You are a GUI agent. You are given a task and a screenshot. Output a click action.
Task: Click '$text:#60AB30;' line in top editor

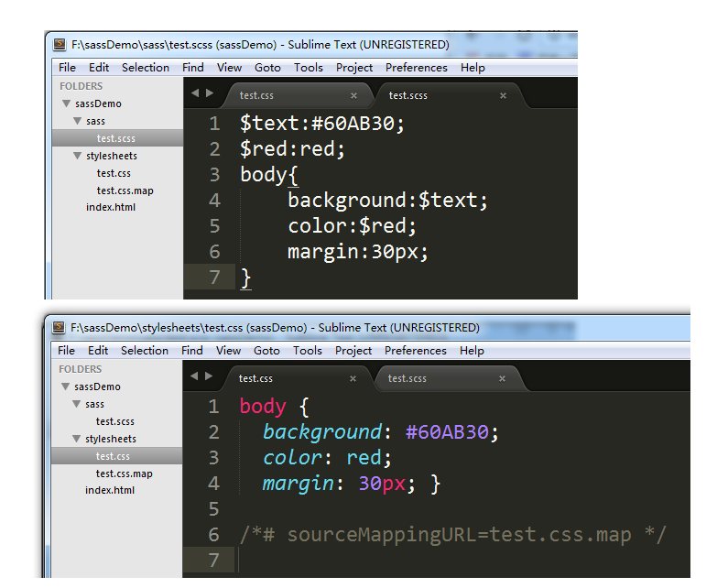pyautogui.click(x=322, y=124)
